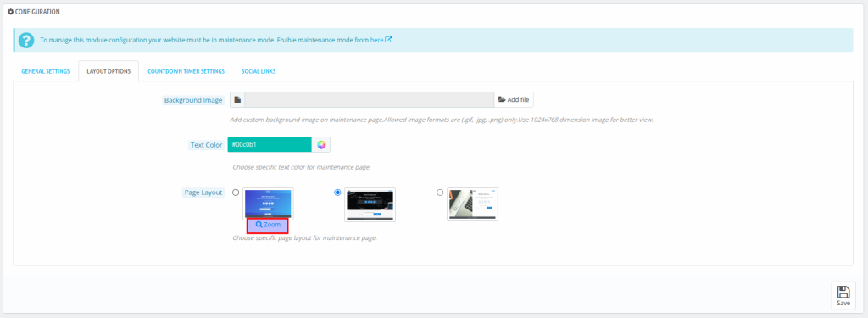This screenshot has height=318, width=868.
Task: Click the #00c0b1 text color field
Action: click(x=270, y=145)
